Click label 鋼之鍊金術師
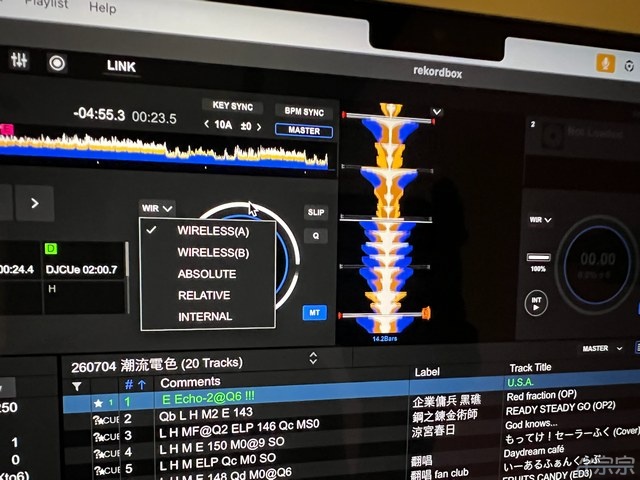 click(444, 415)
